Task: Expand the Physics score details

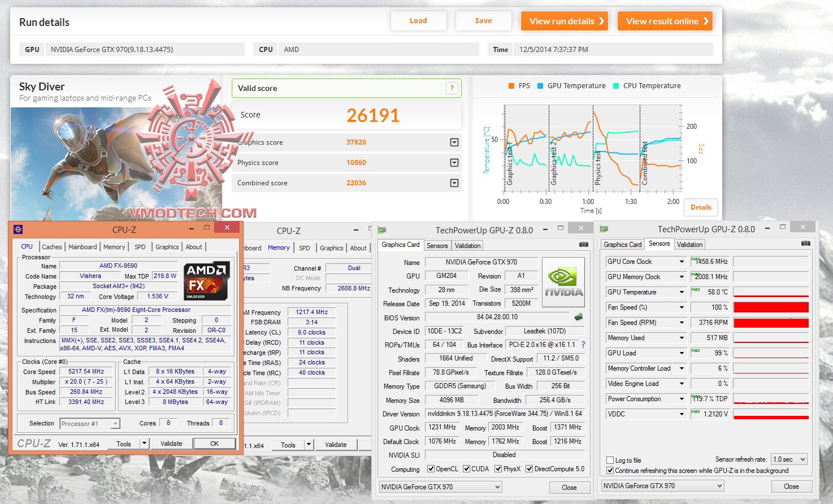Action: (454, 163)
